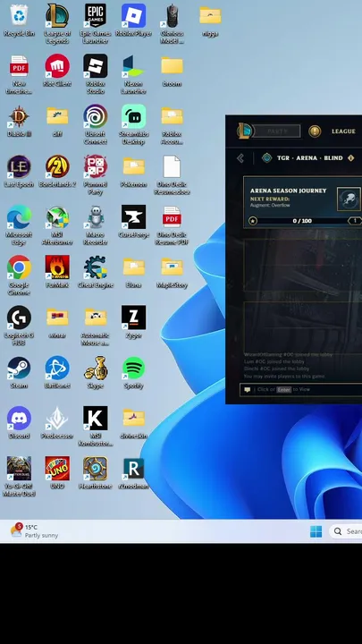Open the Hearthstone shortcut
The image size is (362, 644).
(x=96, y=472)
